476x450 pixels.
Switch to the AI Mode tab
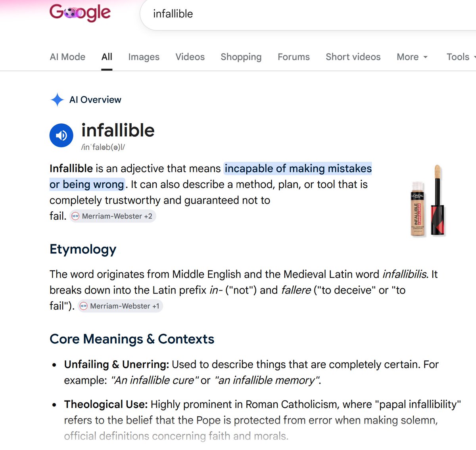(x=67, y=57)
